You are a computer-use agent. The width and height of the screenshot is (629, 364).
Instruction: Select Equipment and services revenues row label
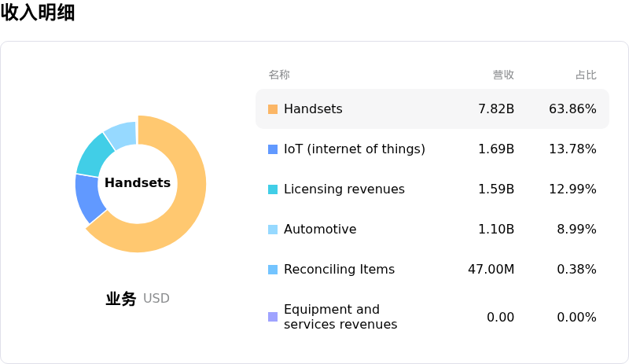340,317
